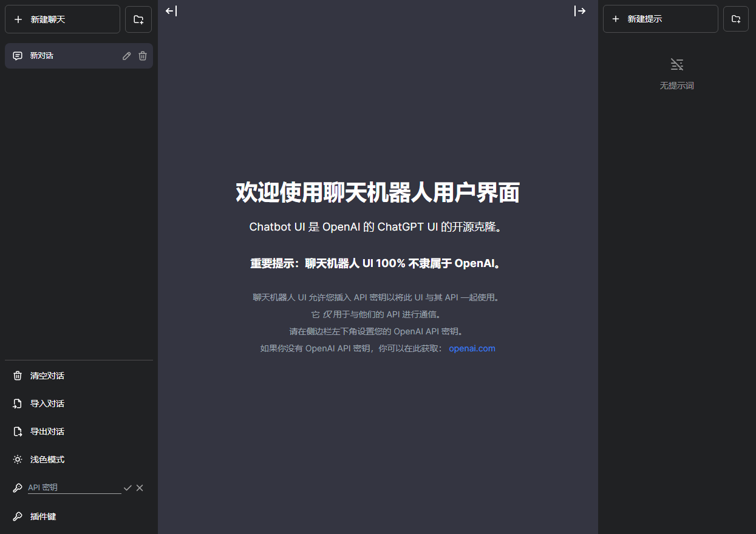The image size is (756, 534).
Task: Click the sun icon next to 浅色模式
Action: pyautogui.click(x=18, y=459)
